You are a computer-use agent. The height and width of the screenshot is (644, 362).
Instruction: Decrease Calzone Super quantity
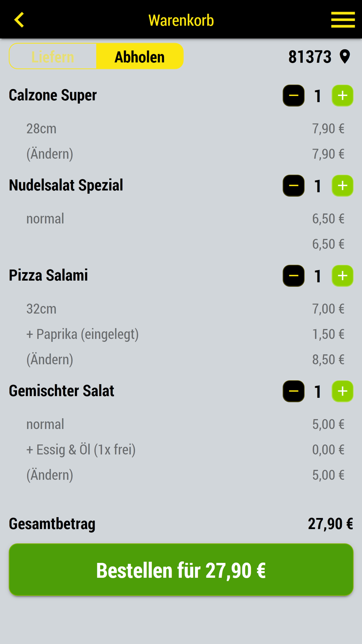coord(294,96)
